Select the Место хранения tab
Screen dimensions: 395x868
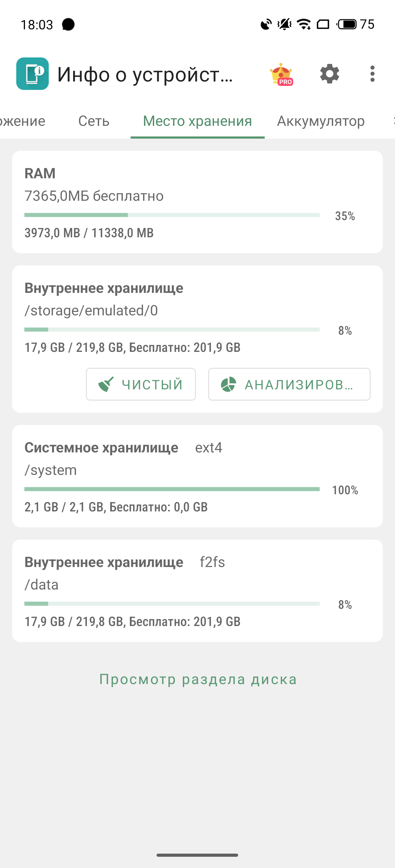click(x=197, y=121)
